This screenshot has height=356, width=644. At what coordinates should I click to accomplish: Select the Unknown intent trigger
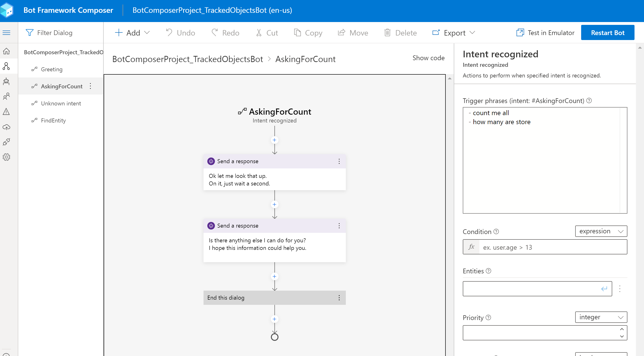click(x=61, y=103)
